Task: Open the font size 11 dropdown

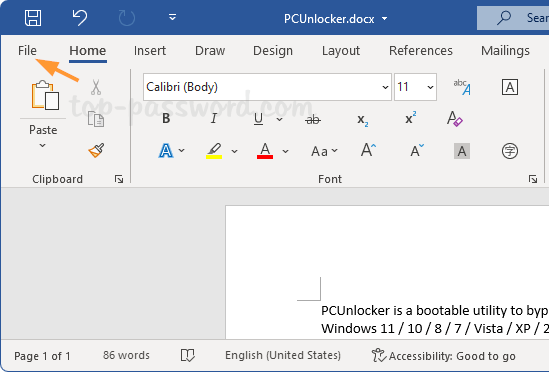Action: tap(430, 87)
